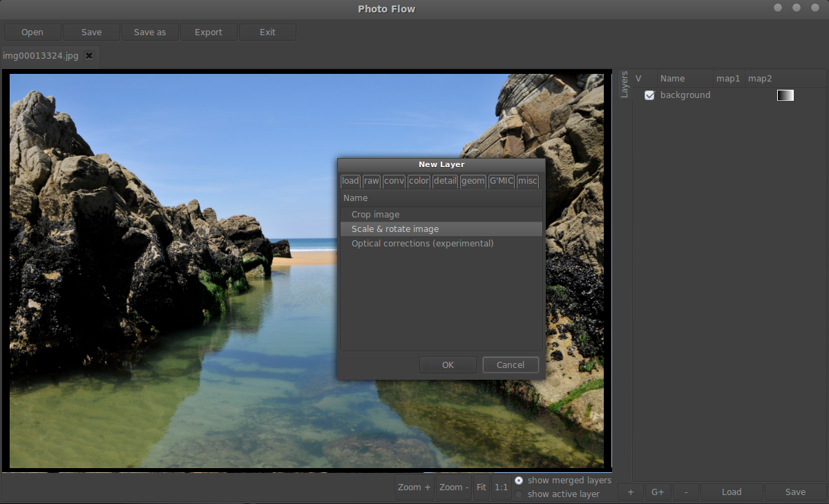Switch to show active layer

[x=519, y=494]
